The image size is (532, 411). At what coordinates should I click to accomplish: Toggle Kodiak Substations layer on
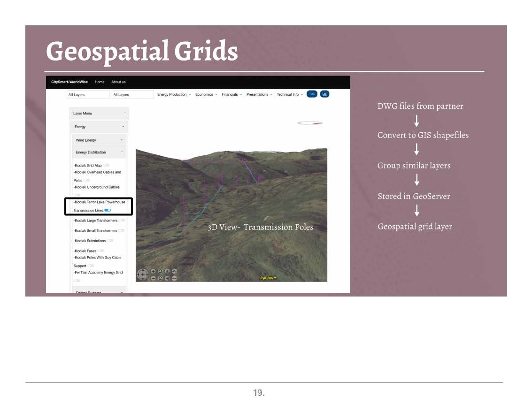point(110,240)
